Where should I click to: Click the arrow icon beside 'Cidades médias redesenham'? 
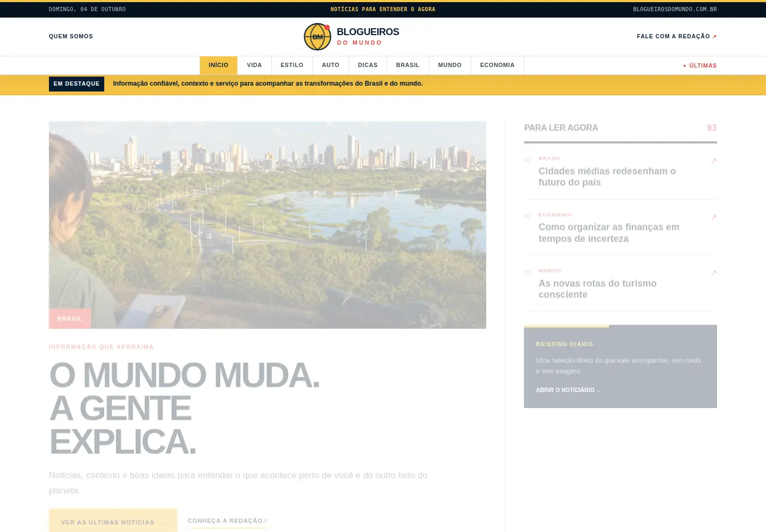[714, 161]
